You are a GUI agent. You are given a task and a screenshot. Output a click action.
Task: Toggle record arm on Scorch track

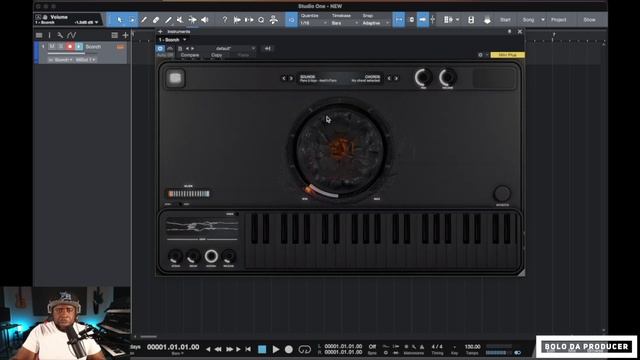[70, 47]
